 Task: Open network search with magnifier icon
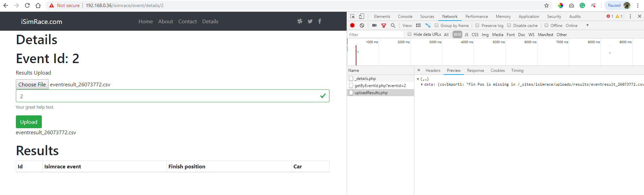click(393, 26)
